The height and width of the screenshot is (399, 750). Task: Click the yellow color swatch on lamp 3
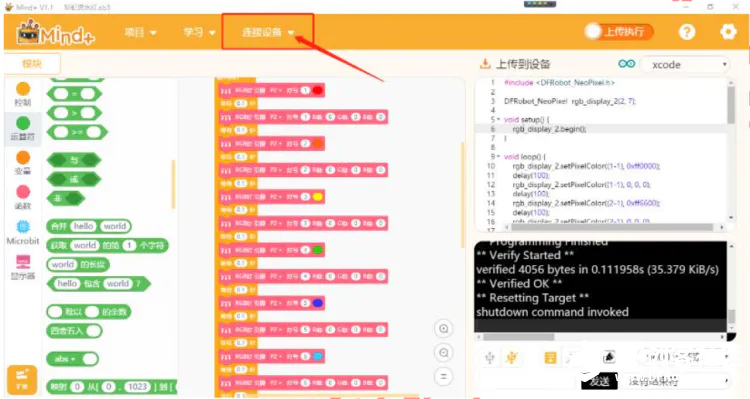click(x=317, y=197)
